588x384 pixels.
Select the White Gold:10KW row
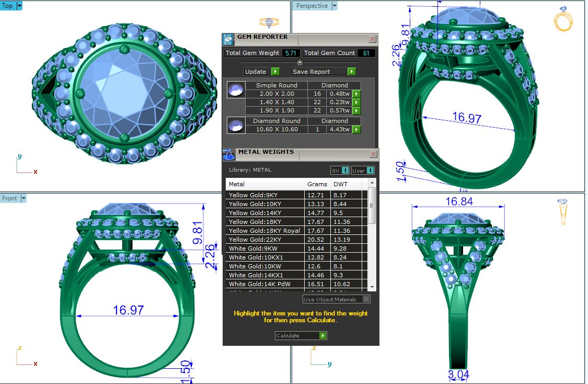297,266
